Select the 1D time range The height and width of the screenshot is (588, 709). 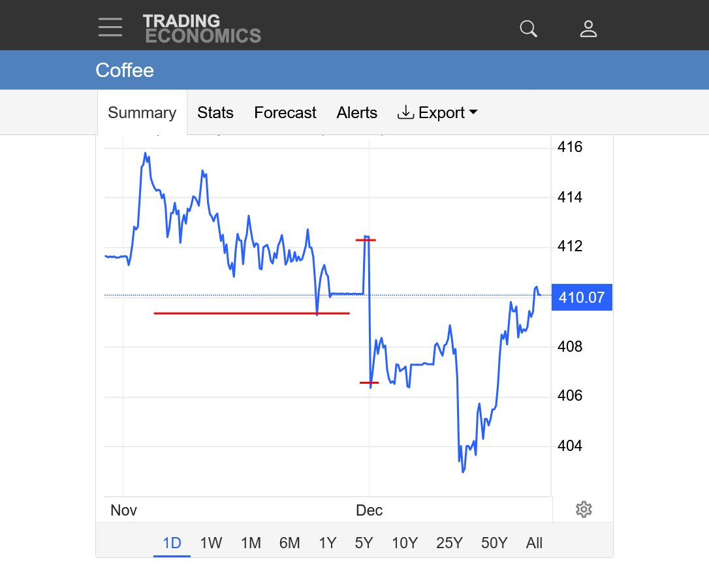tap(172, 543)
